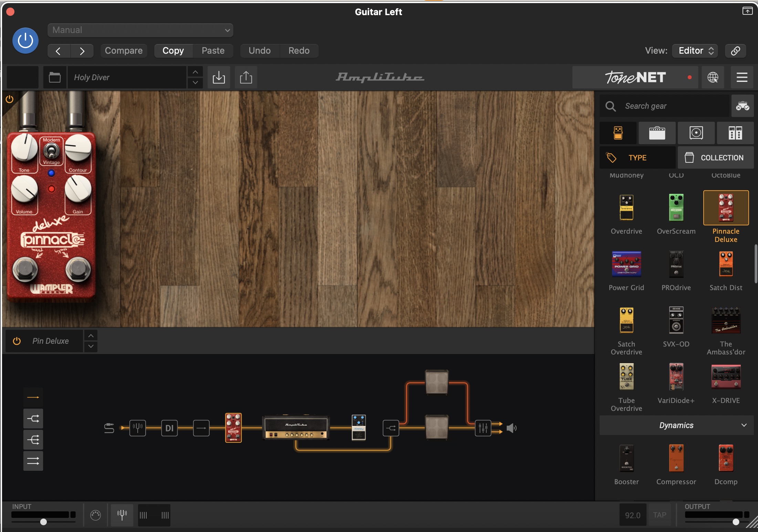Select the Overdrive pedal thumbnail
The image size is (758, 532).
(x=627, y=208)
